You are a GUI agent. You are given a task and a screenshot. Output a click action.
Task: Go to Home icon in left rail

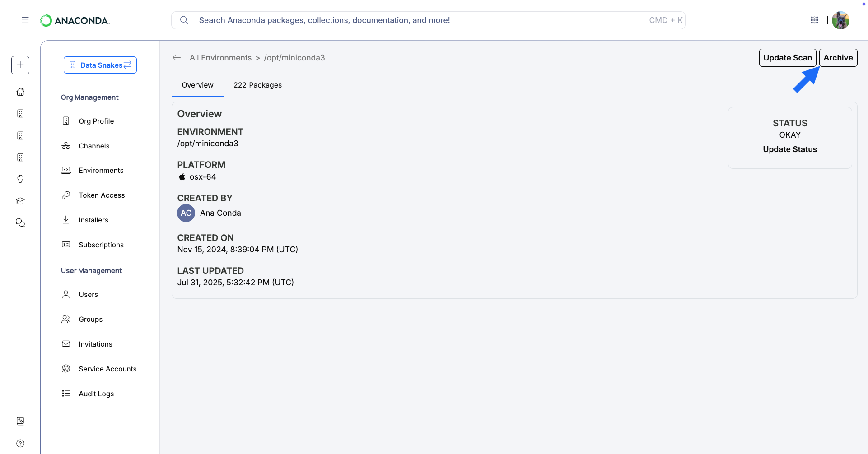pyautogui.click(x=20, y=92)
